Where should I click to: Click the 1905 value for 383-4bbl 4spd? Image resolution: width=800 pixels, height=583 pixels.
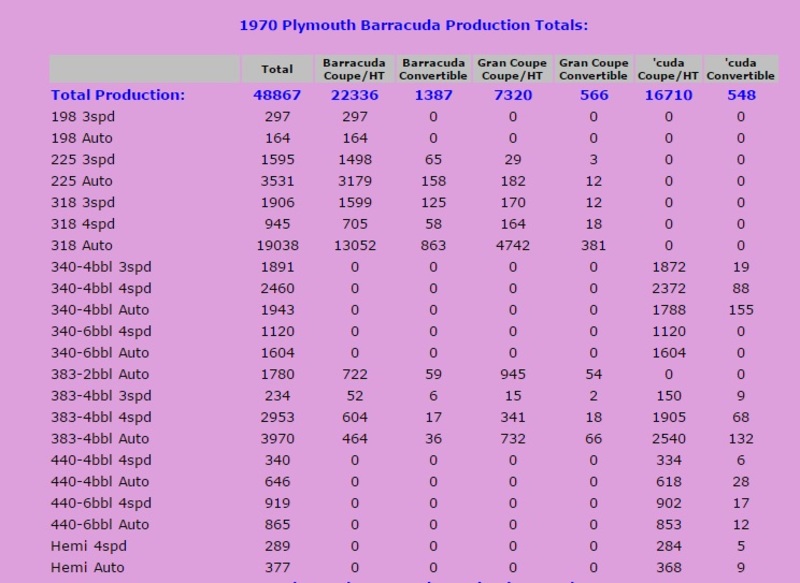point(669,417)
